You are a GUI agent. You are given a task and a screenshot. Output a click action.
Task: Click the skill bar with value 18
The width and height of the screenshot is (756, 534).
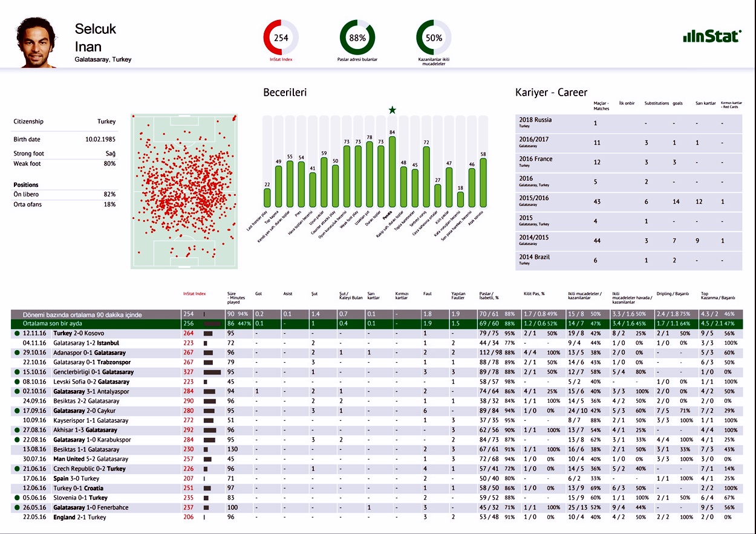click(x=460, y=200)
